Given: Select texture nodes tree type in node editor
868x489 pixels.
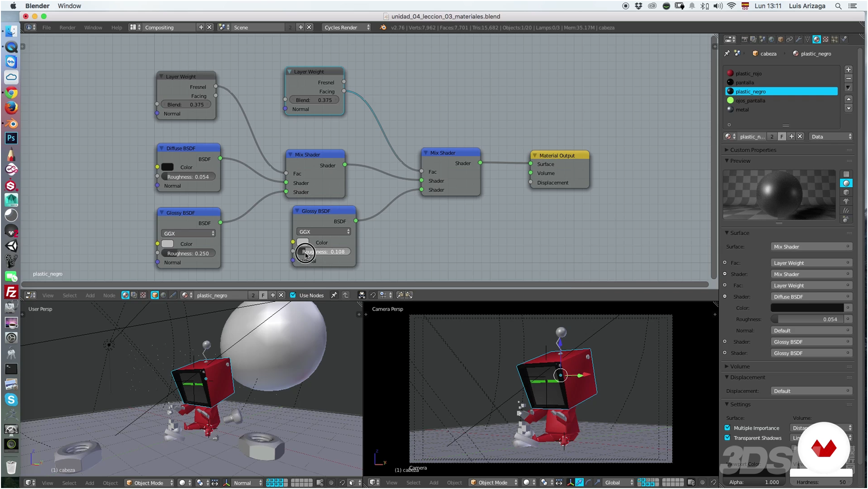Looking at the screenshot, I should click(x=143, y=295).
